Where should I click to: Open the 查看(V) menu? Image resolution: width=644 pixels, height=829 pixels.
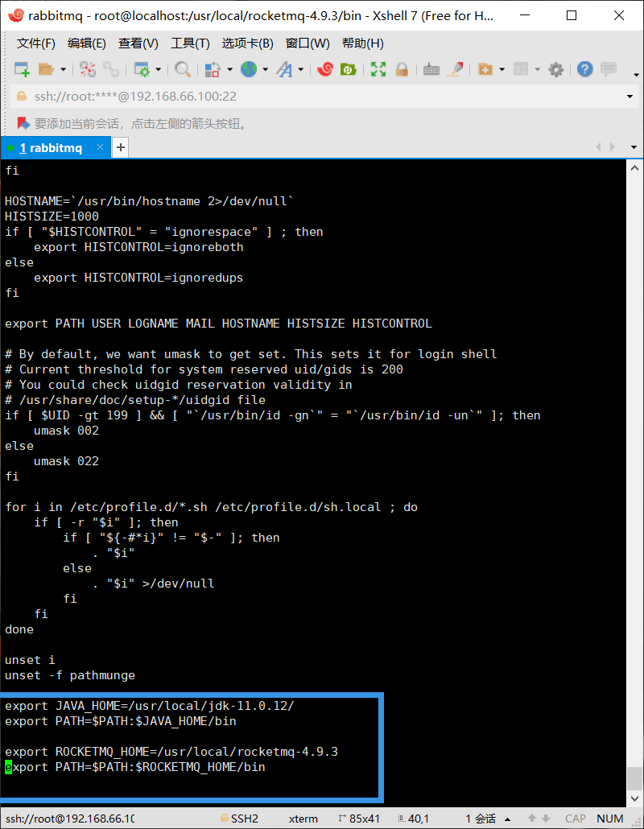[138, 43]
